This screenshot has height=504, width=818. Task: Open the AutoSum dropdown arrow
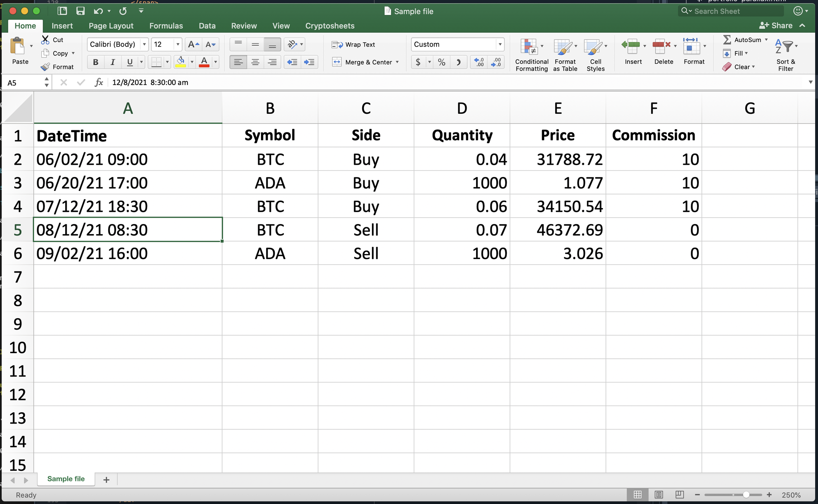[x=766, y=40]
